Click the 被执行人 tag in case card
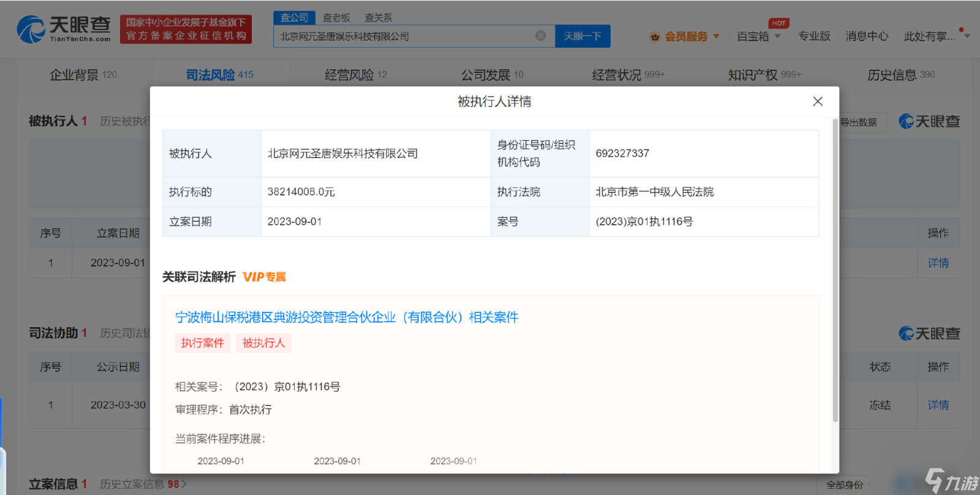Viewport: 980px width, 495px height. pos(264,343)
